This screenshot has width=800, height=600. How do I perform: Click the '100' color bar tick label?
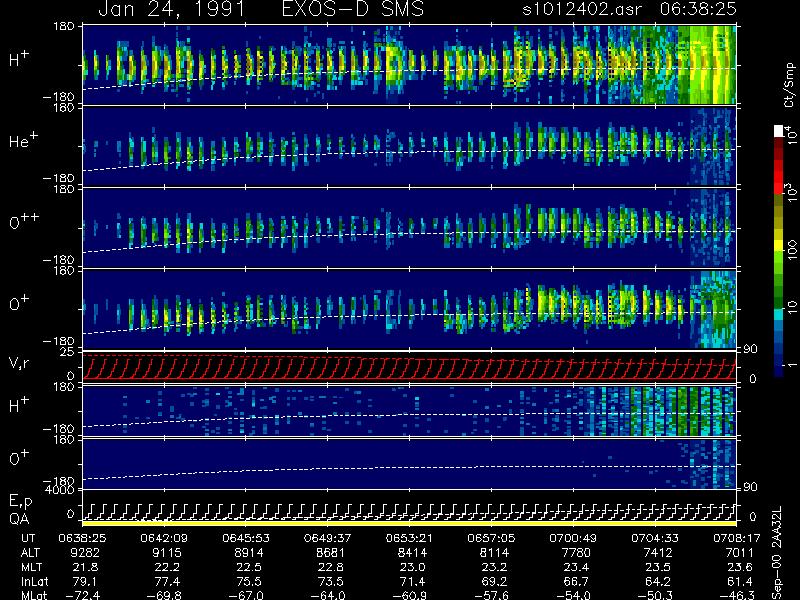point(792,249)
